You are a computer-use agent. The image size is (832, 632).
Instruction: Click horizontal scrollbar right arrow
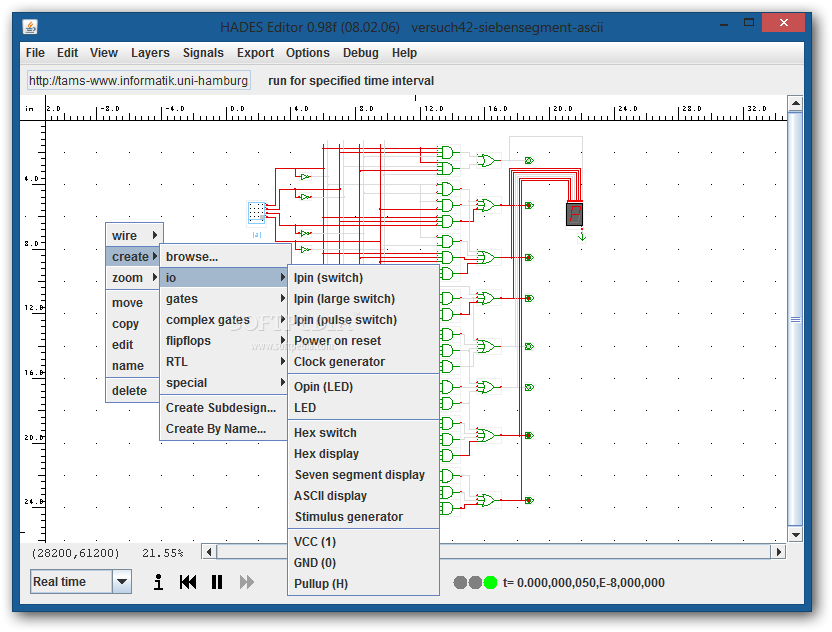pos(778,552)
